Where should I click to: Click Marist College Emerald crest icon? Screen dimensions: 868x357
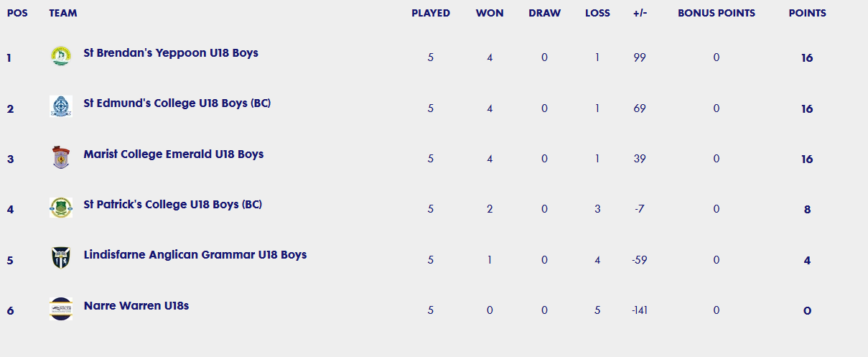pos(61,157)
